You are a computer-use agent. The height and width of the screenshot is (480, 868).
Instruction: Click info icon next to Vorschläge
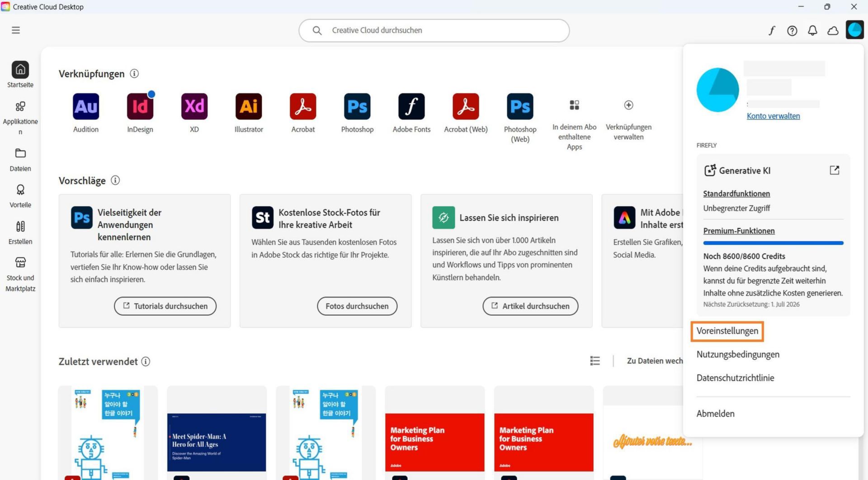point(115,180)
